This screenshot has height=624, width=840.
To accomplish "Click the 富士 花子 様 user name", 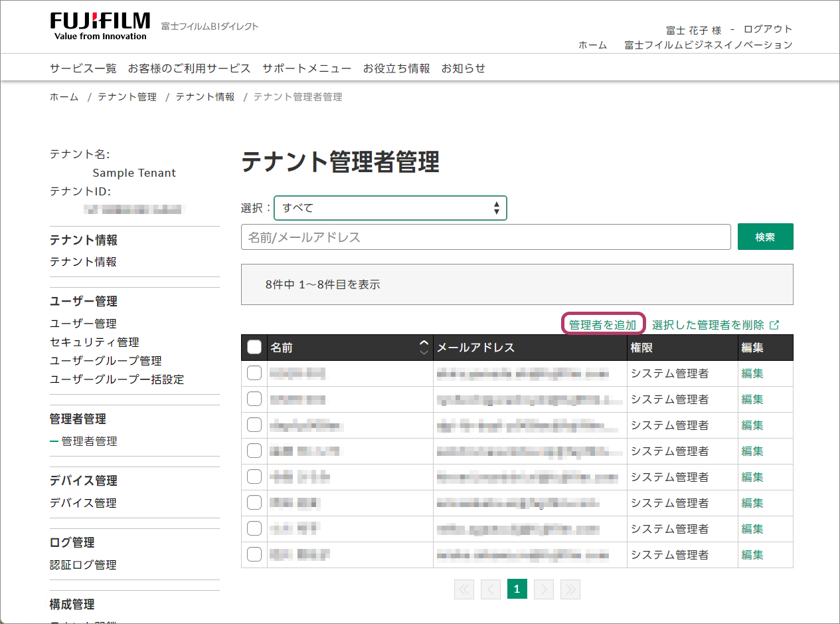I will pos(693,30).
